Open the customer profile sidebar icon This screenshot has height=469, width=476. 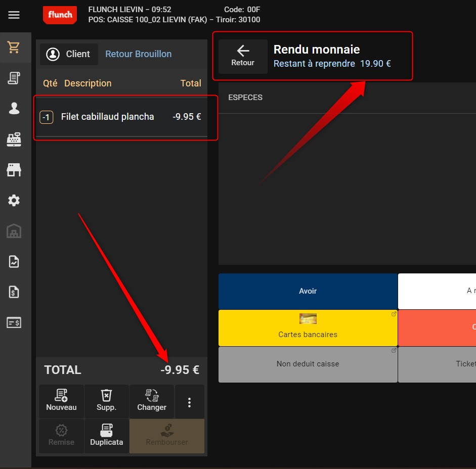[x=14, y=108]
